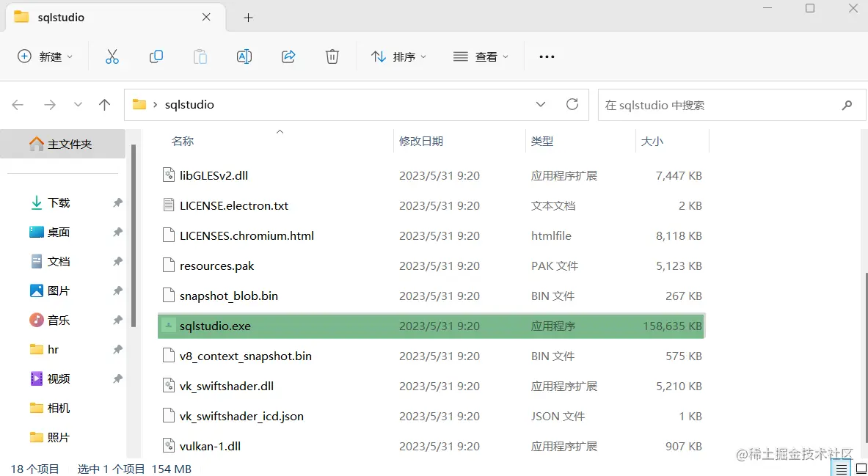Open the 查看 view options dropdown

[481, 56]
